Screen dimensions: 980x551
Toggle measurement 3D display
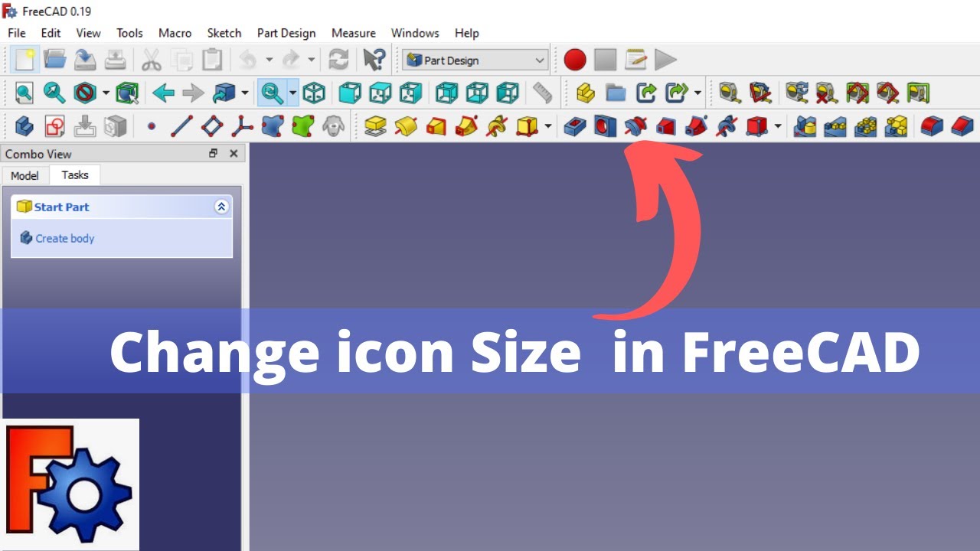[x=887, y=93]
